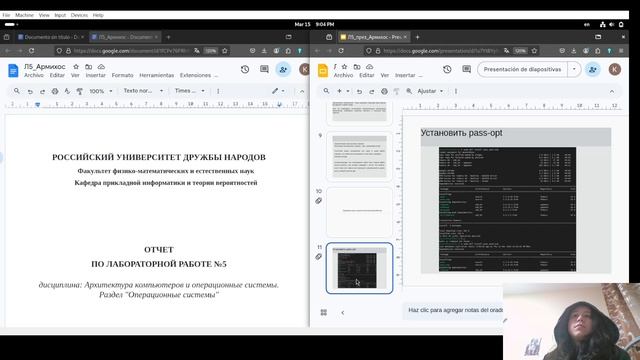Move the Docs document to folder
This screenshot has width=640, height=360.
tap(89, 67)
